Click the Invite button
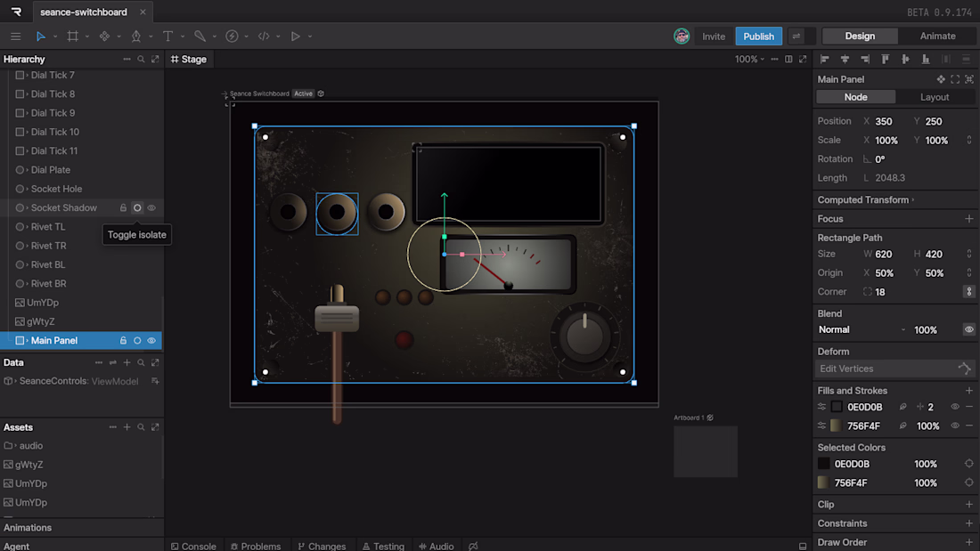This screenshot has width=980, height=551. pos(714,36)
